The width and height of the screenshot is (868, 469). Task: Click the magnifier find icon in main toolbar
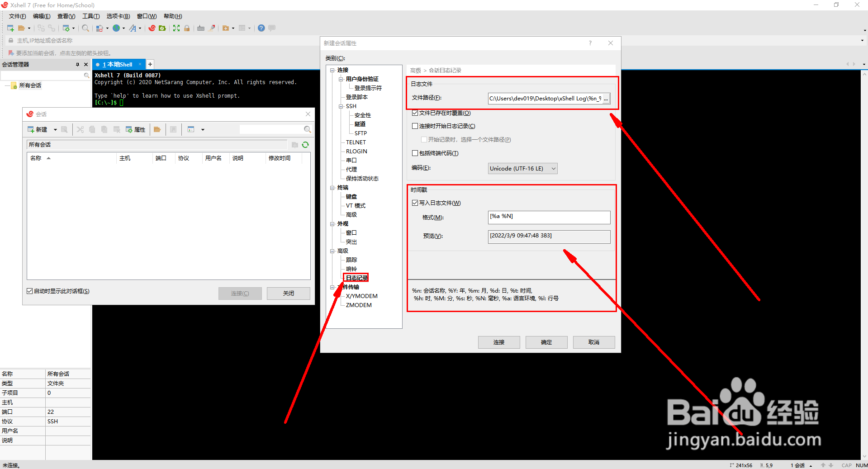(85, 28)
